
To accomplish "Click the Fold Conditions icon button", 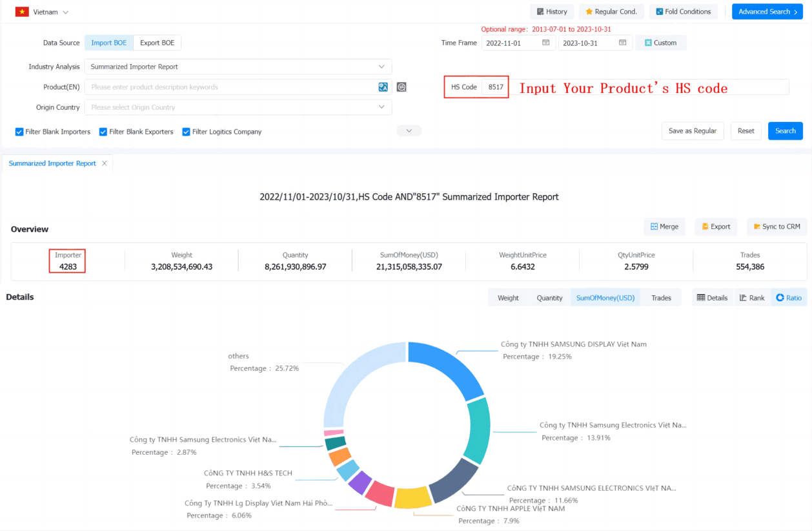I will click(x=683, y=12).
